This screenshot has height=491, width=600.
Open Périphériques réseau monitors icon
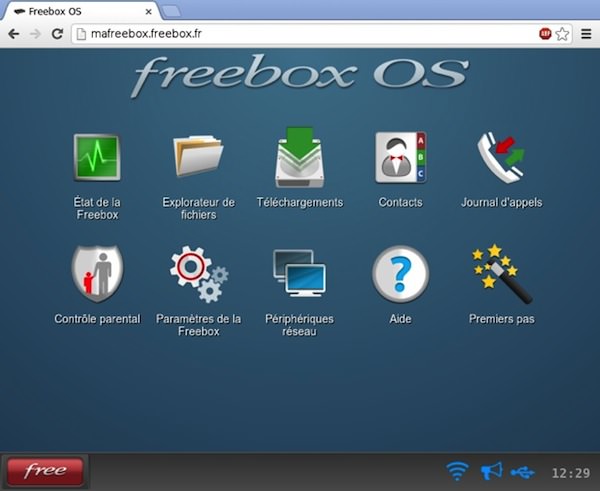tap(300, 273)
